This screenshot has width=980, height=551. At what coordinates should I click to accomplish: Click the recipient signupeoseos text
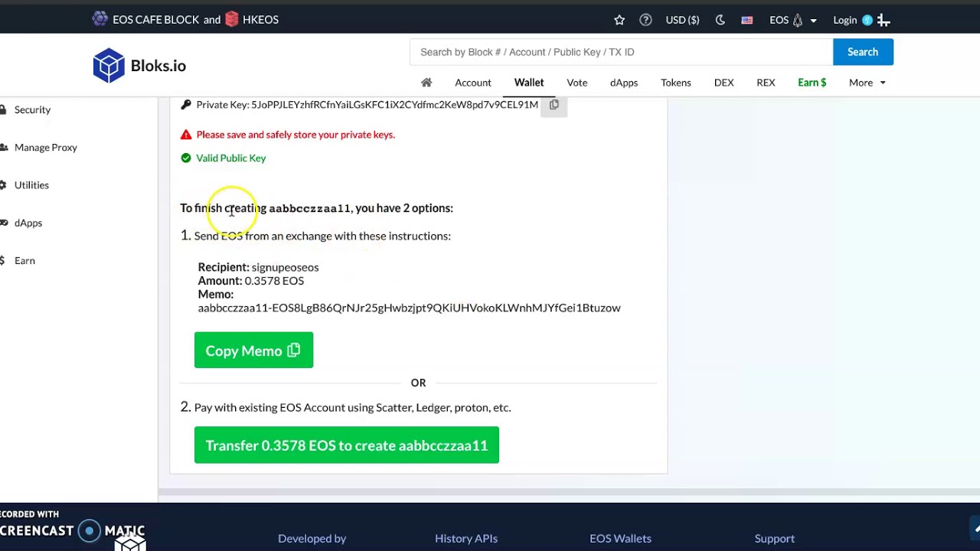285,267
